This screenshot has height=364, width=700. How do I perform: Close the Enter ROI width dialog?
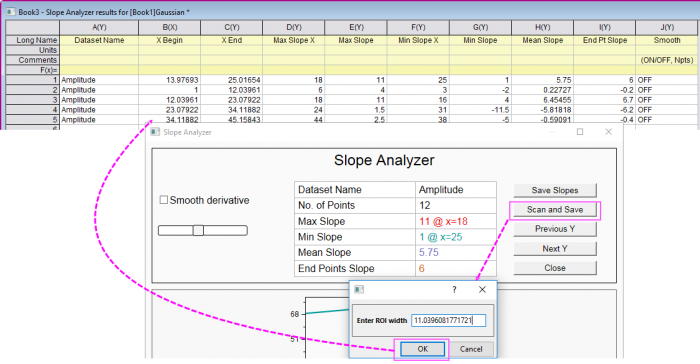tap(482, 289)
